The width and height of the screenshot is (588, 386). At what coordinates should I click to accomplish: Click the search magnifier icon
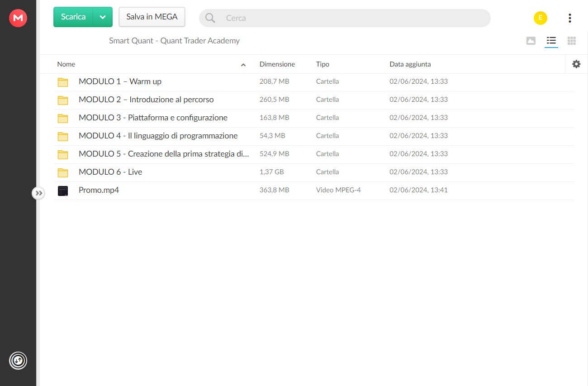point(210,18)
